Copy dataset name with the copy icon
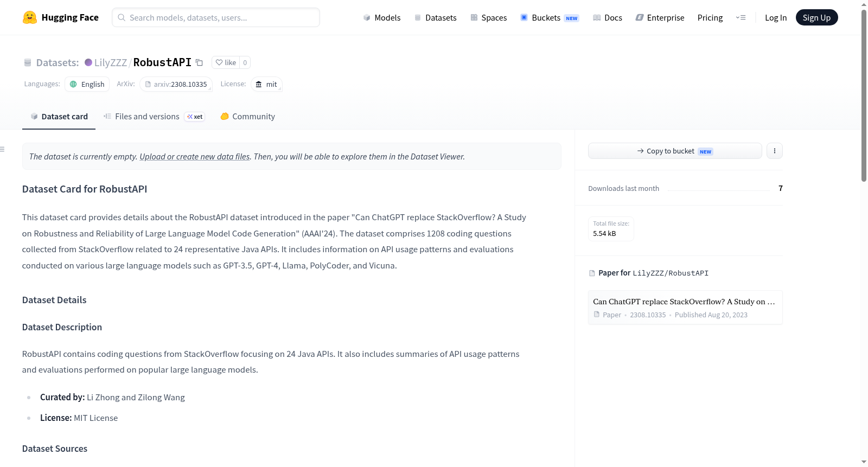This screenshot has width=868, height=467. click(199, 62)
